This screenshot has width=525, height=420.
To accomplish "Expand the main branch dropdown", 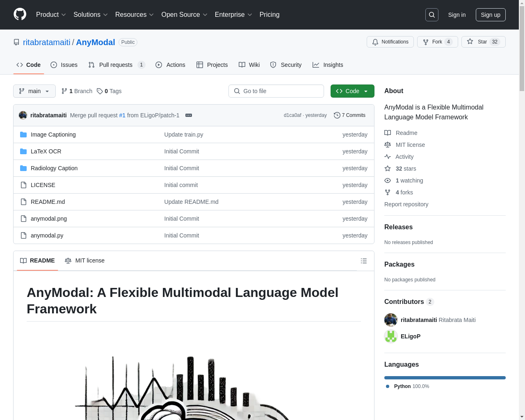I will 34,91.
